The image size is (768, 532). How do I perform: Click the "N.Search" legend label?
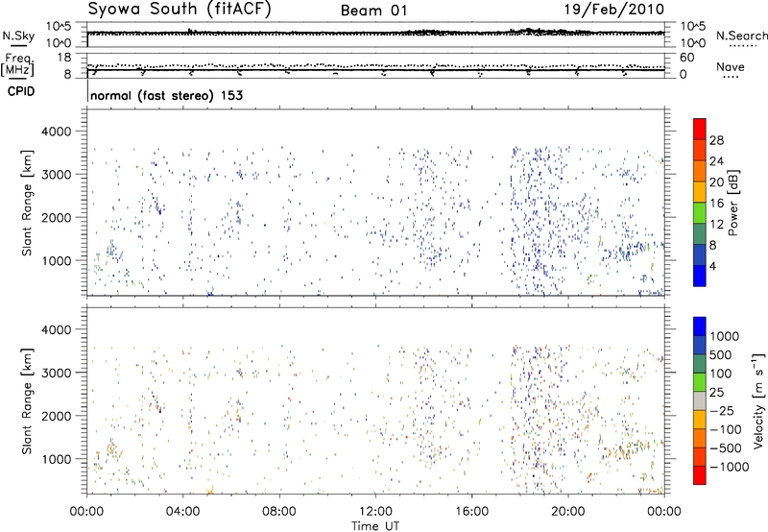[742, 36]
